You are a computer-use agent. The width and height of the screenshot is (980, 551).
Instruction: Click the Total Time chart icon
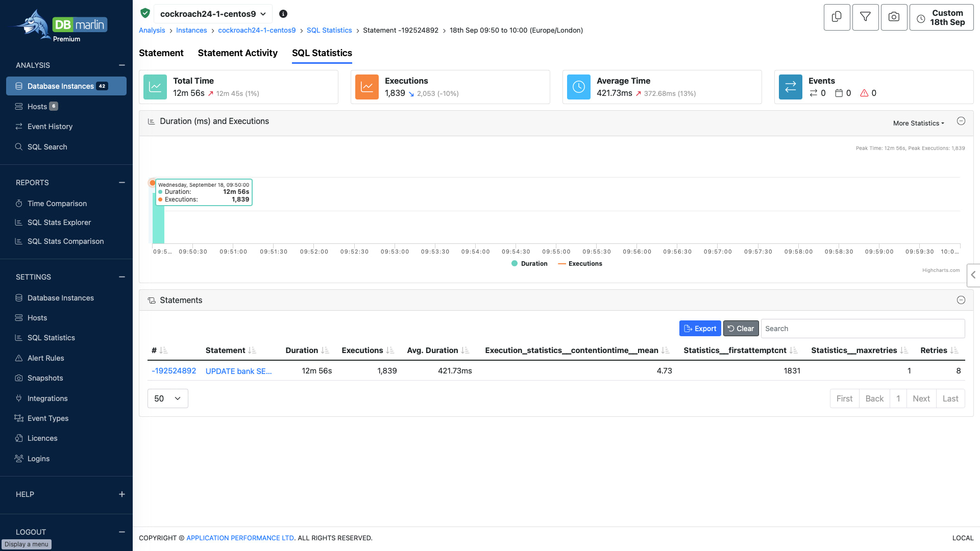click(x=155, y=87)
